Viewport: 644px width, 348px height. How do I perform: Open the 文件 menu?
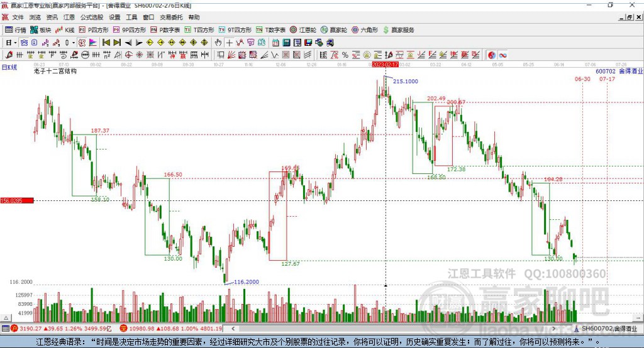18,17
